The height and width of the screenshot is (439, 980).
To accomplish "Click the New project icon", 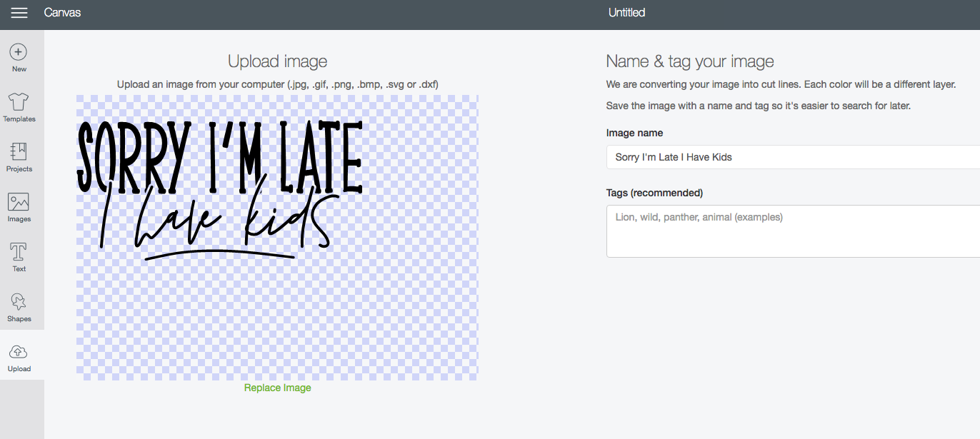I will click(x=19, y=51).
